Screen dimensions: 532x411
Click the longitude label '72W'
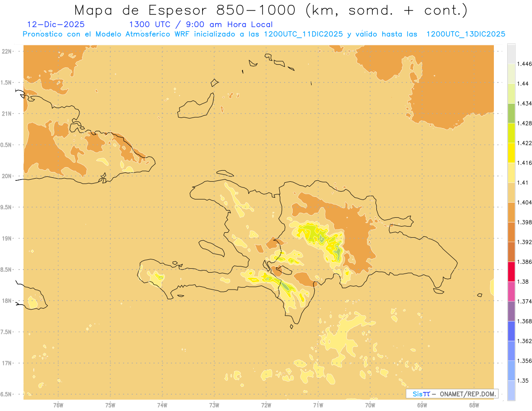pos(266,405)
